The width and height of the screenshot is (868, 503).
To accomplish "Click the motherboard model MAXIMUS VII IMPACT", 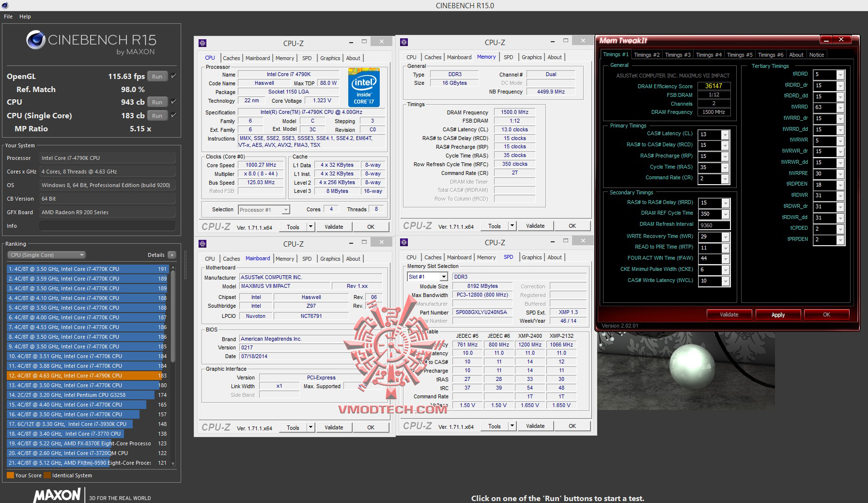I will pos(285,286).
